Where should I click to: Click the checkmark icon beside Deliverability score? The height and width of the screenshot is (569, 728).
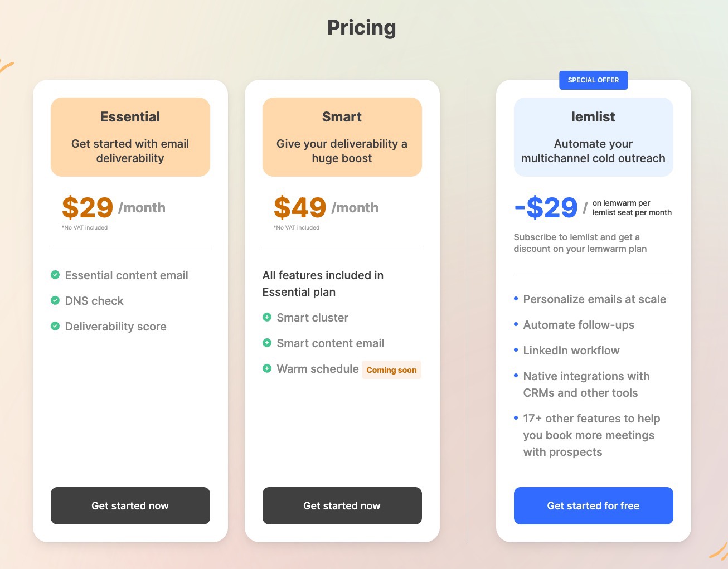tap(55, 326)
